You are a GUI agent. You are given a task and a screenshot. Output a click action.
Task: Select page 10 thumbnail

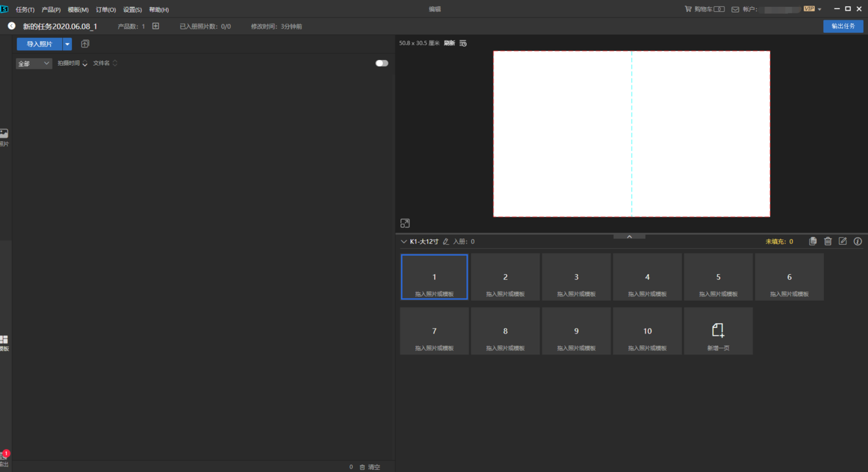(647, 331)
